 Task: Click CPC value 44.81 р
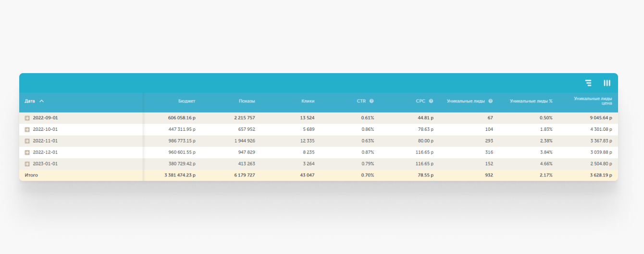pyautogui.click(x=426, y=118)
